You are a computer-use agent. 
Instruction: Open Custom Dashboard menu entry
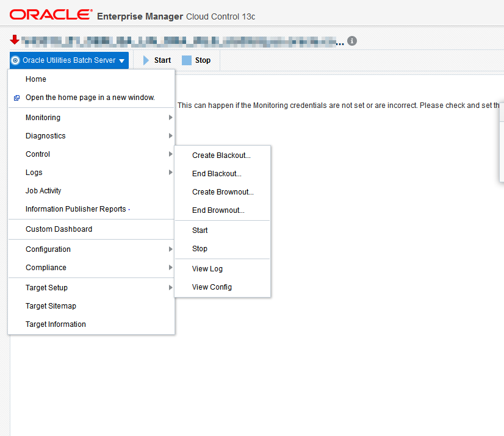click(x=92, y=229)
